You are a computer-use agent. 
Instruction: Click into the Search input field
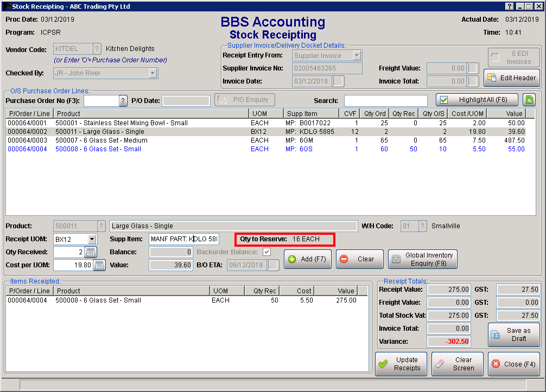[385, 101]
